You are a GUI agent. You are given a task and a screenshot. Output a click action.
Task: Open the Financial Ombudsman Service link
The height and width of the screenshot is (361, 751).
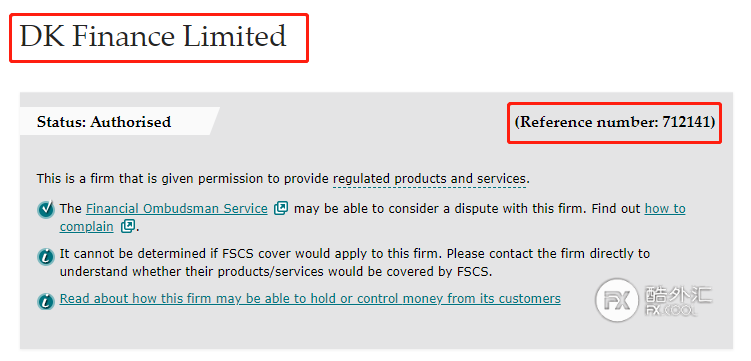point(177,209)
